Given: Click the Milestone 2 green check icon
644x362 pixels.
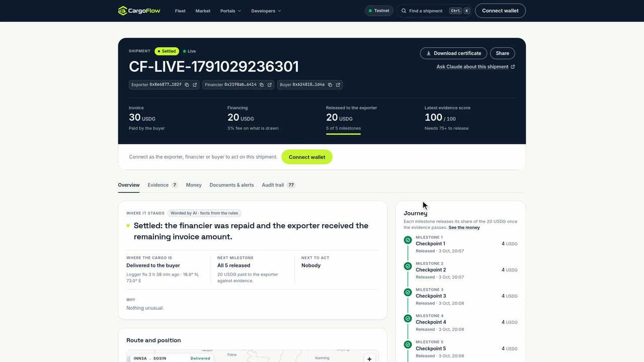Looking at the screenshot, I should tap(408, 266).
